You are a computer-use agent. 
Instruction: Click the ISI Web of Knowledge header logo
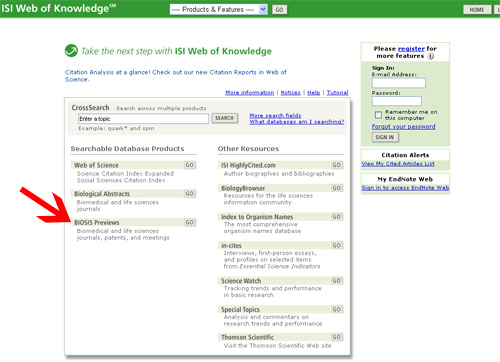coord(58,8)
